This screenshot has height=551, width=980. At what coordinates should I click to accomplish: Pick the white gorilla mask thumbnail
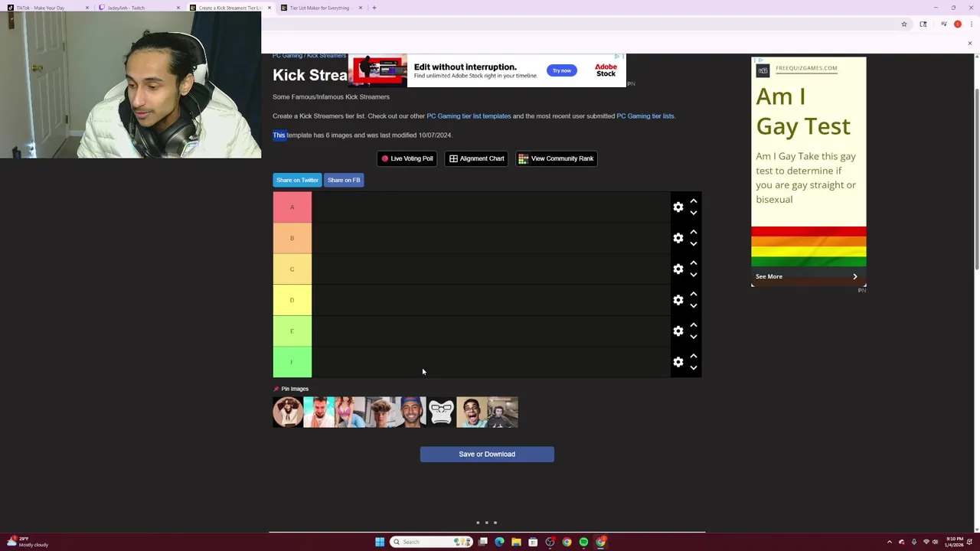pos(441,412)
